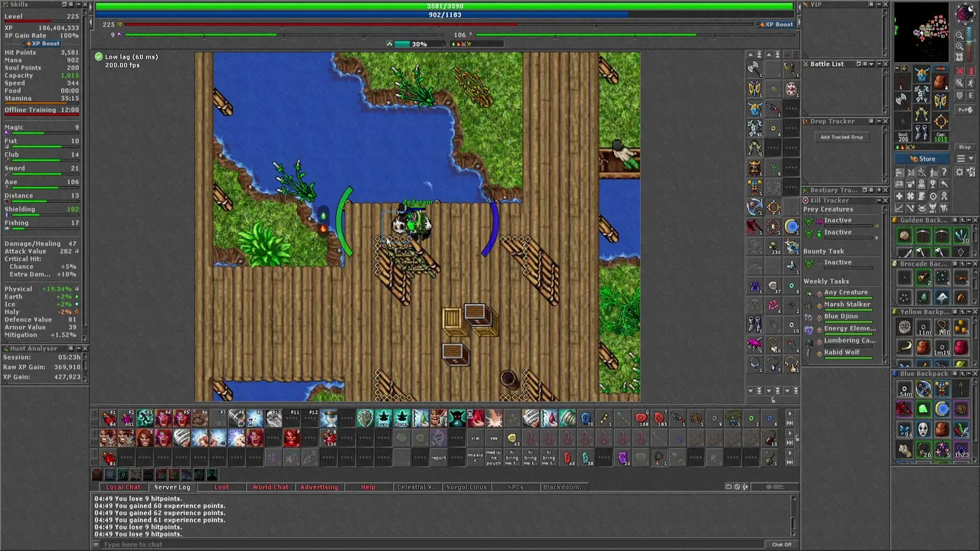The image size is (980, 551).
Task: Open the Advertising chat tab
Action: 319,487
